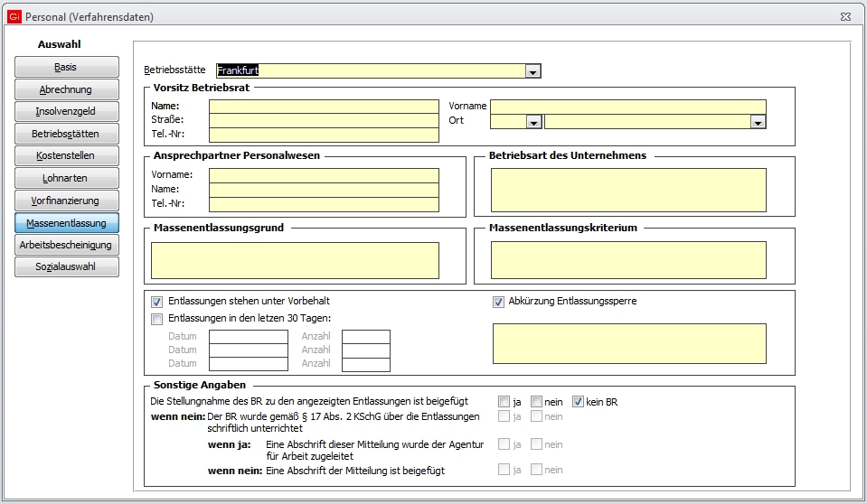Click Ansprechpartner Personalwesen Name field
The image size is (867, 504).
pos(324,190)
